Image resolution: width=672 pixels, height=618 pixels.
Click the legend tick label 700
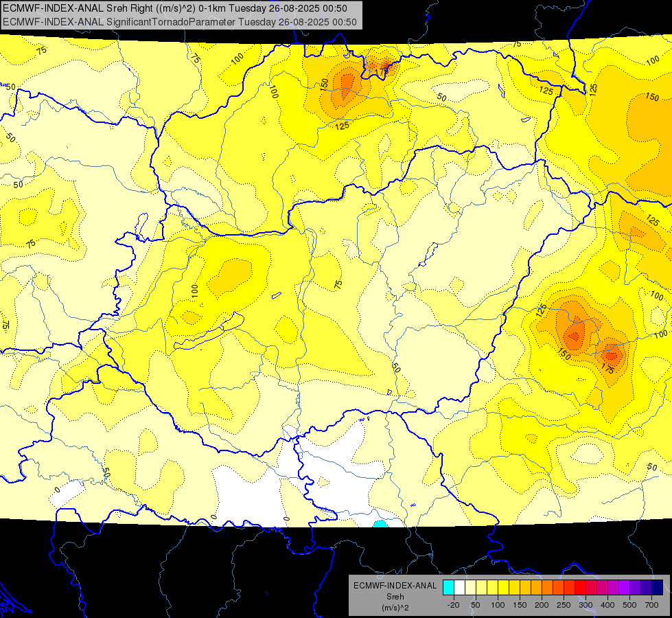(652, 605)
